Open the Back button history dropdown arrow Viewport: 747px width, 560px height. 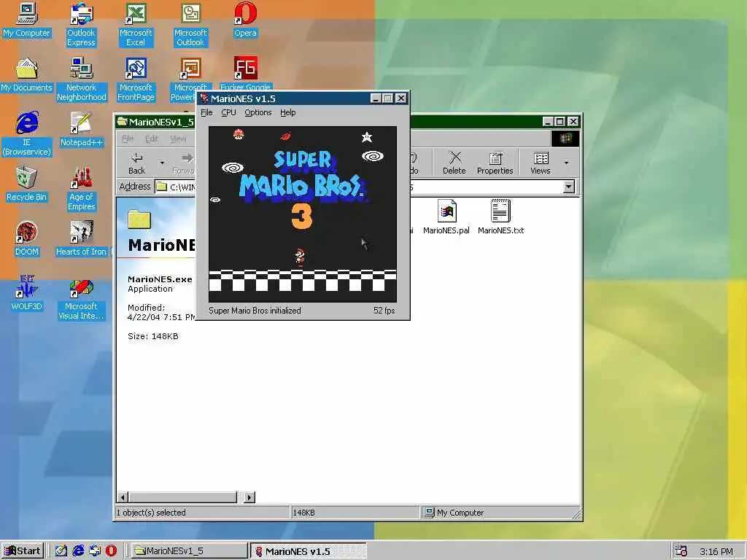point(162,163)
